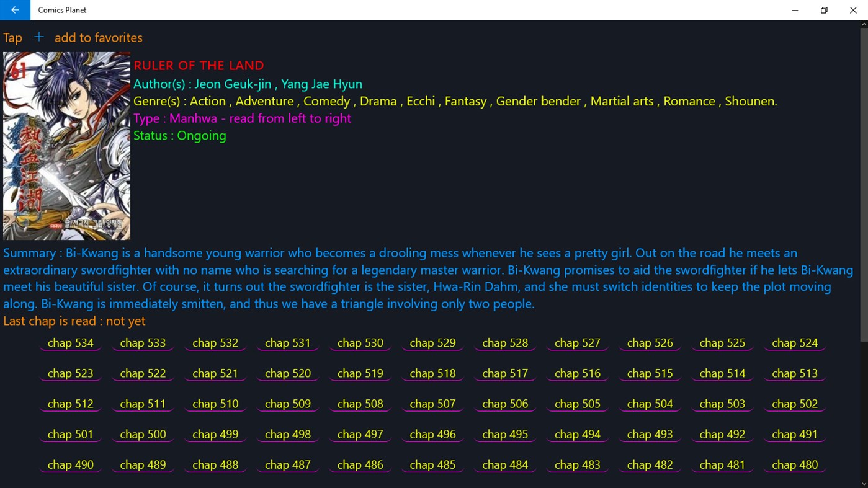The height and width of the screenshot is (488, 868).
Task: Open chap 534
Action: 71,343
